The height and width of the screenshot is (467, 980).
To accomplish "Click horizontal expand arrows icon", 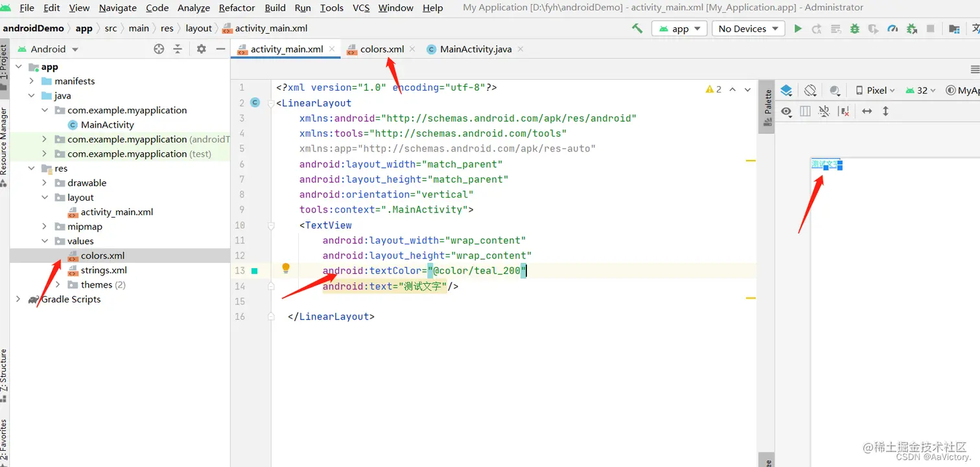I will click(867, 111).
